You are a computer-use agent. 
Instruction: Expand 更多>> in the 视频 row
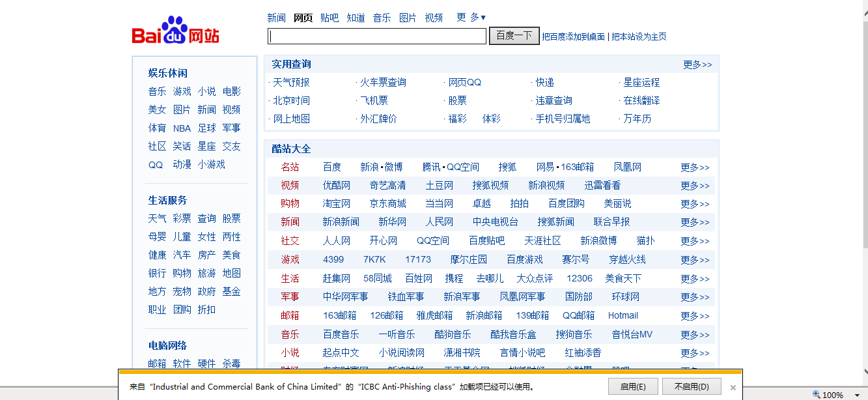coord(695,186)
